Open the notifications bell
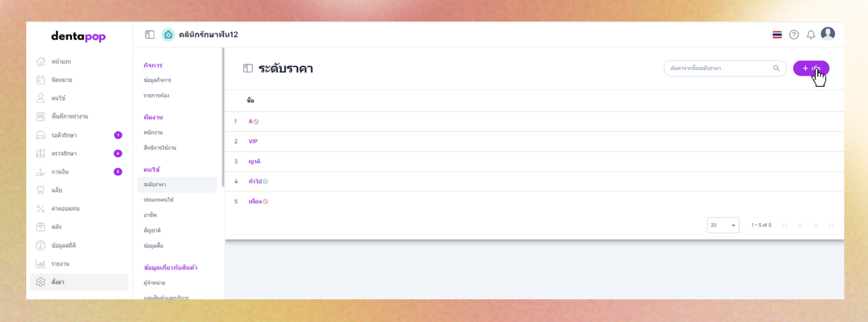Viewport: 868px width, 322px height. pos(810,35)
